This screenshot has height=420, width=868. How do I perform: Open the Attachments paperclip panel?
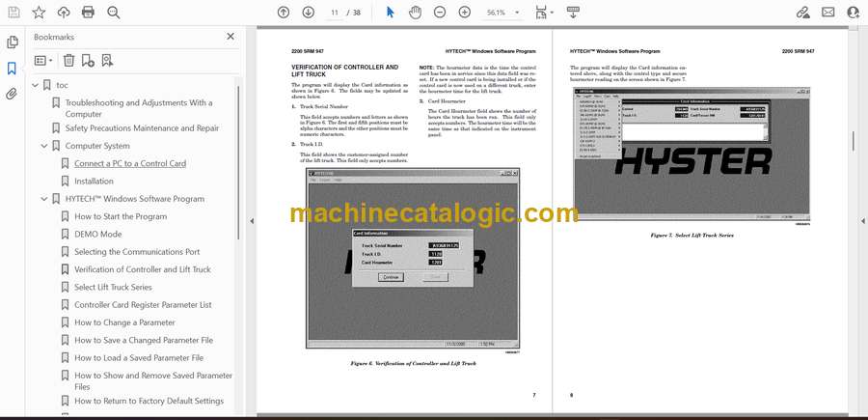12,94
